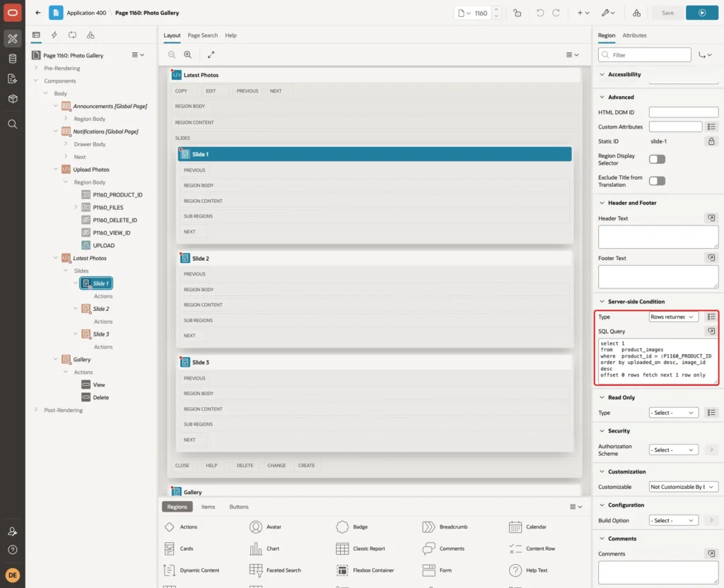Click the HTML DOM ID input field

684,112
